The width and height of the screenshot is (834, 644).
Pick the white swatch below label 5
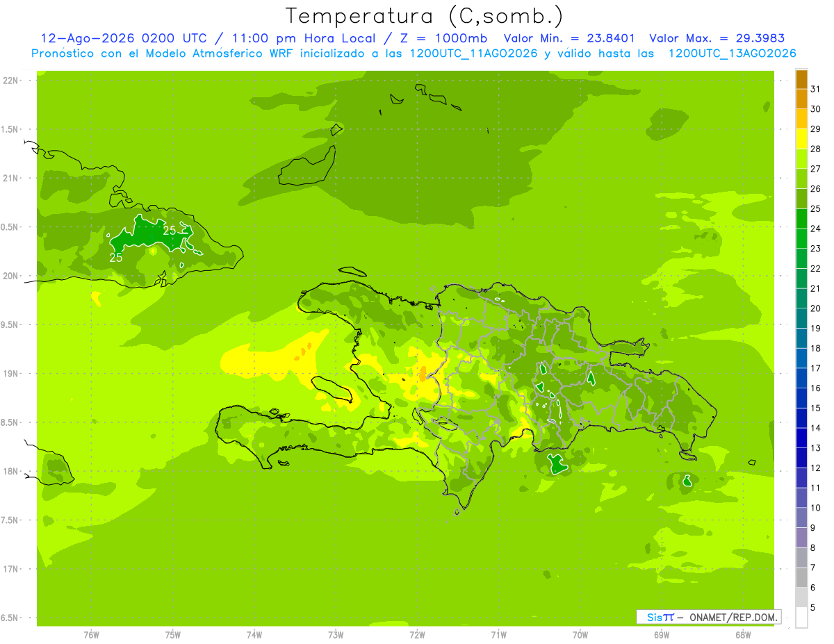tap(801, 618)
